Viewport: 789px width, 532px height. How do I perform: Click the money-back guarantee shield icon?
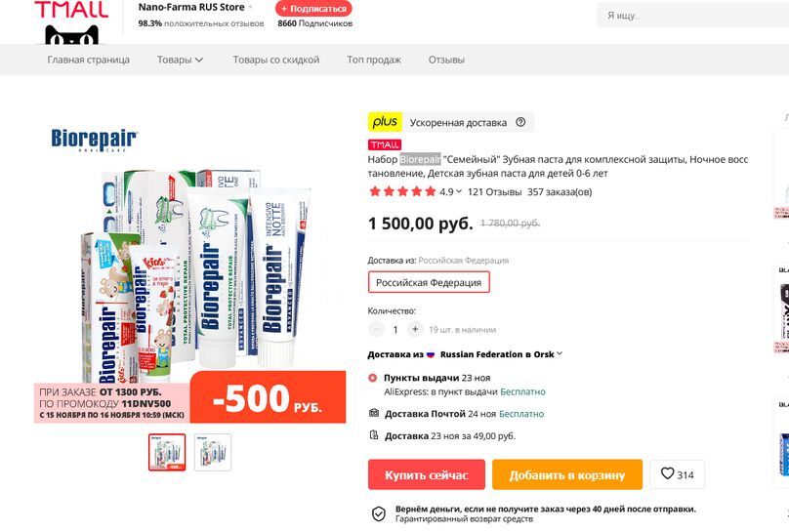click(x=379, y=513)
